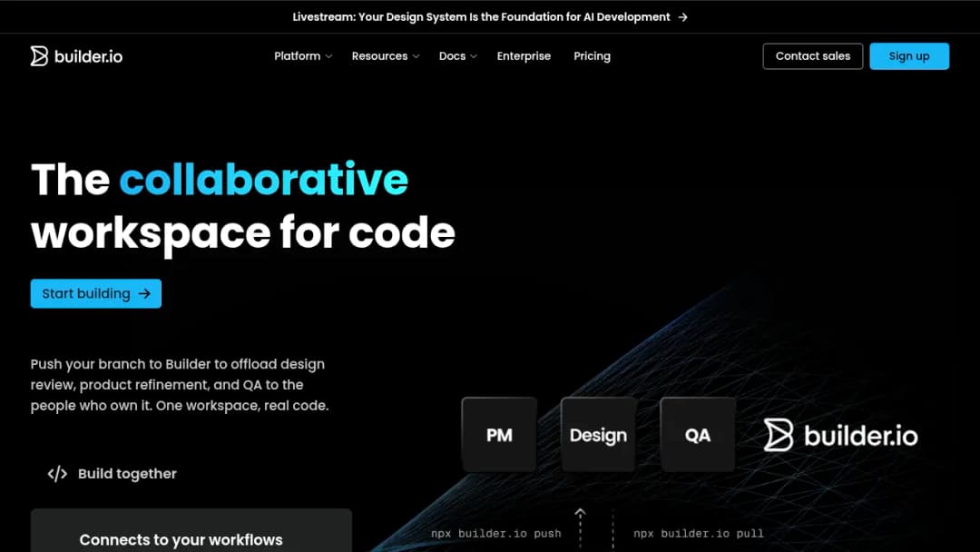Viewport: 980px width, 552px height.
Task: Expand the Resources chevron
Action: [x=416, y=56]
